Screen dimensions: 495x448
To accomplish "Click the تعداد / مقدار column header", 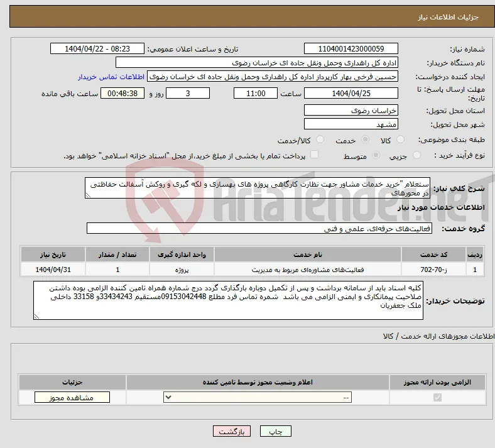I will pyautogui.click(x=117, y=254).
